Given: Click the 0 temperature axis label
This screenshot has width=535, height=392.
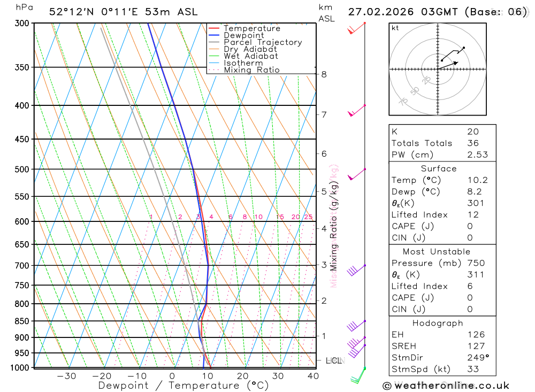Looking at the screenshot, I should pyautogui.click(x=172, y=376).
